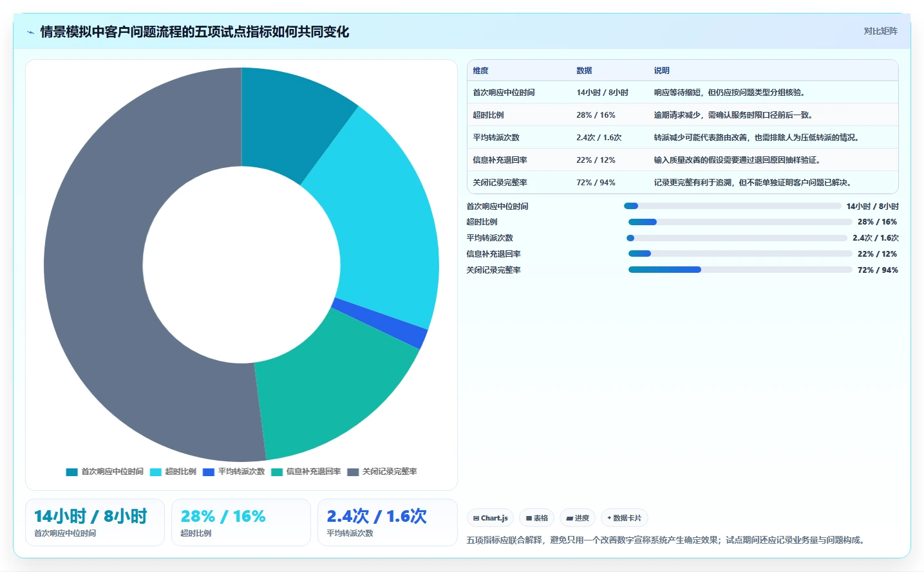Click the Chart.js tag chip
924x572 pixels.
[x=490, y=518]
